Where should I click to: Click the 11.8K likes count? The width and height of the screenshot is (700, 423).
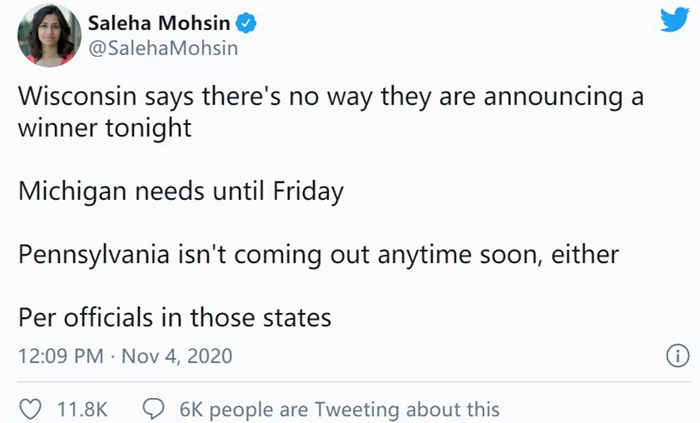pyautogui.click(x=84, y=408)
